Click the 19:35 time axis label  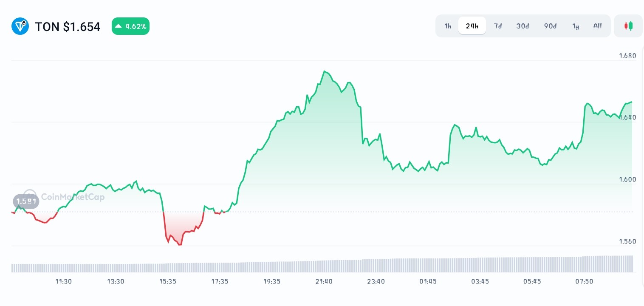pyautogui.click(x=272, y=281)
